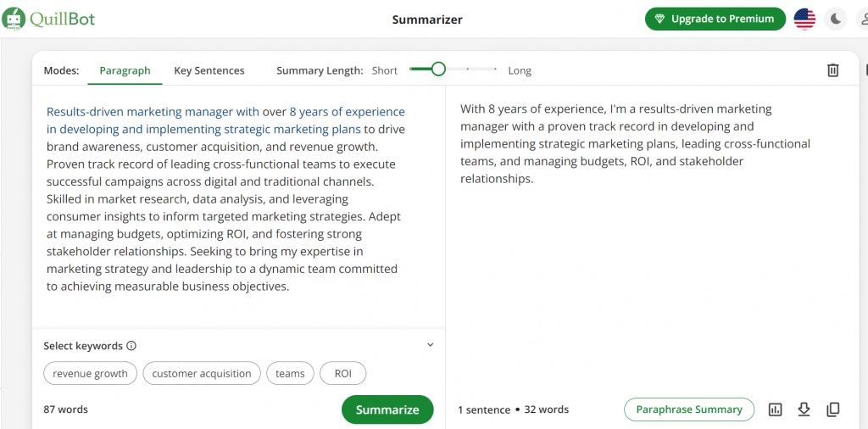
Task: Click the green Summarize button
Action: tap(387, 409)
